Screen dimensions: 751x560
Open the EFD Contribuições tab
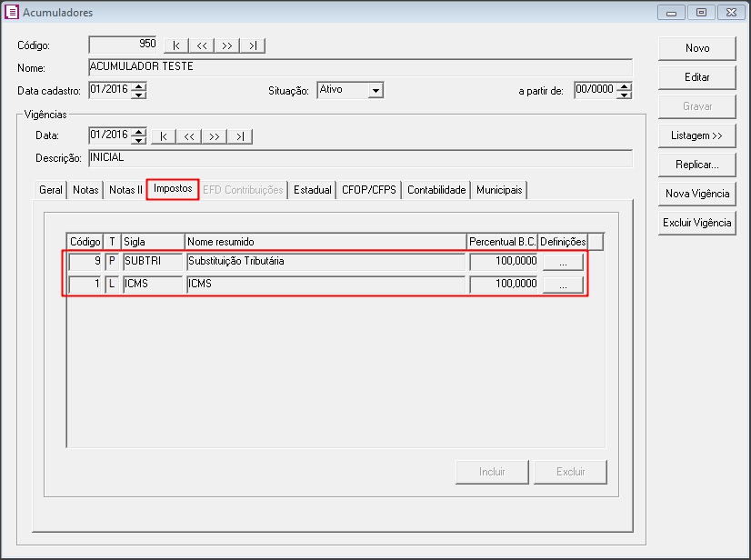[x=243, y=190]
